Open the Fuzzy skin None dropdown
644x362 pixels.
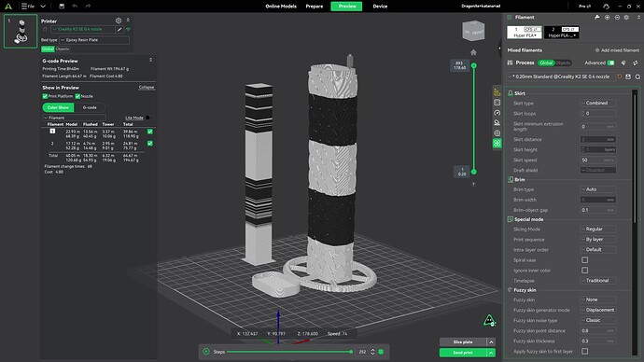(597, 299)
